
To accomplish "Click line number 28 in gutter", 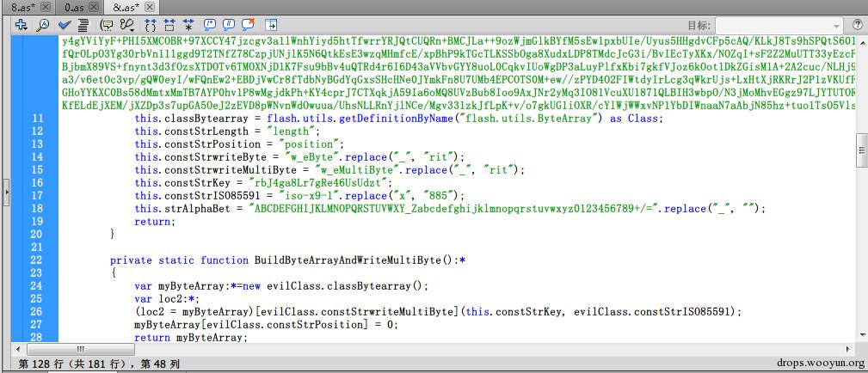I will pos(37,338).
